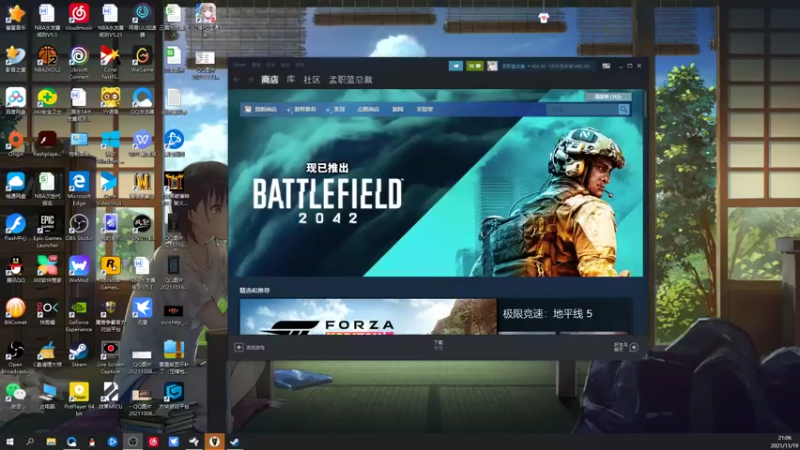The image size is (800, 450).
Task: Click the Steam profile avatar
Action: coord(492,66)
